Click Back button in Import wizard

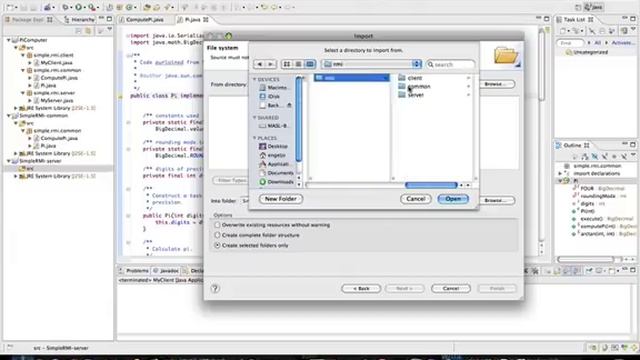click(361, 288)
